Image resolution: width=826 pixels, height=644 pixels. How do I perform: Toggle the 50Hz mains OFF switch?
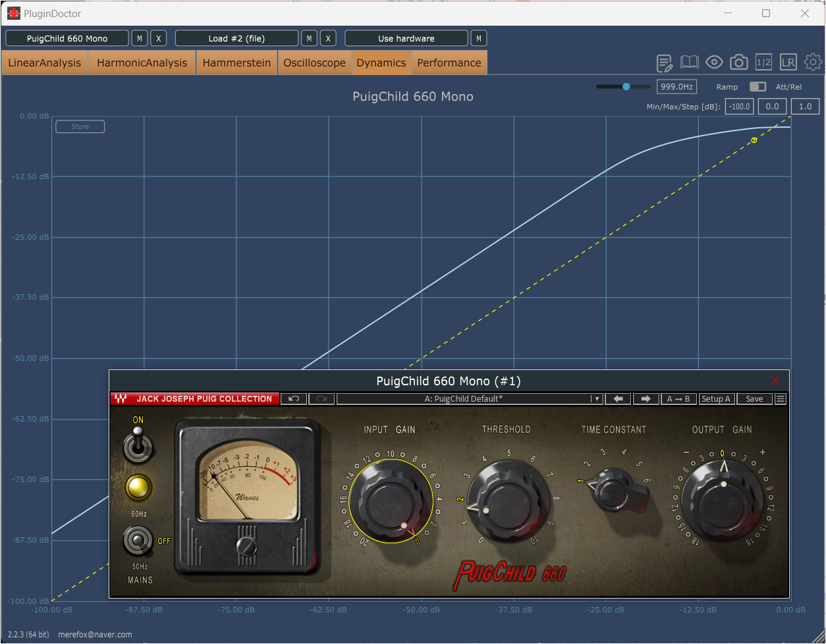[138, 541]
